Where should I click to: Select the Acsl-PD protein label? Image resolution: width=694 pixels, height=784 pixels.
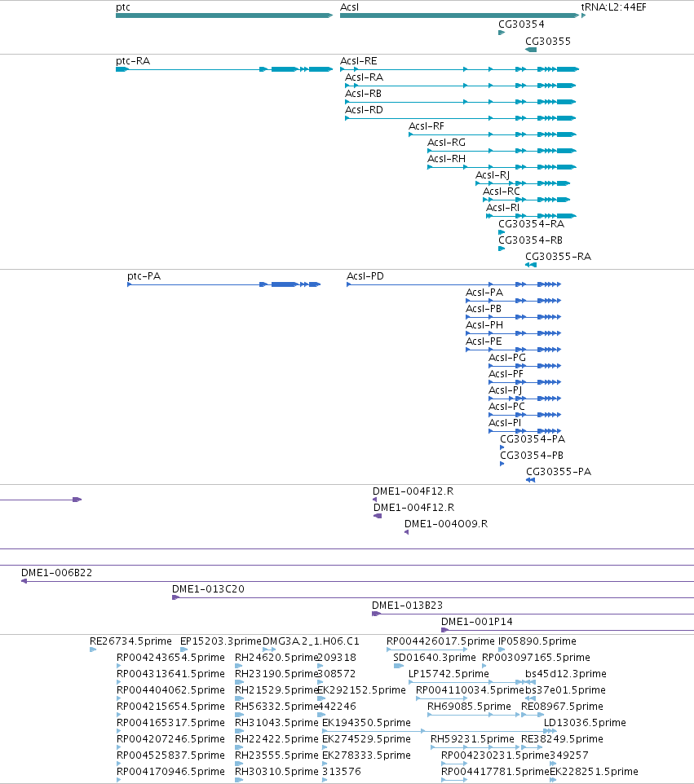point(365,276)
